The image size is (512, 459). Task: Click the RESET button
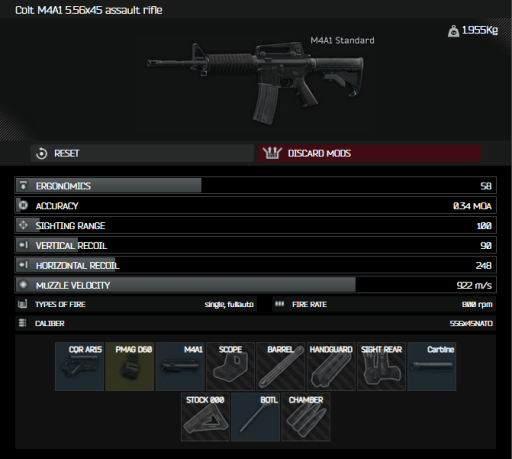(x=142, y=153)
